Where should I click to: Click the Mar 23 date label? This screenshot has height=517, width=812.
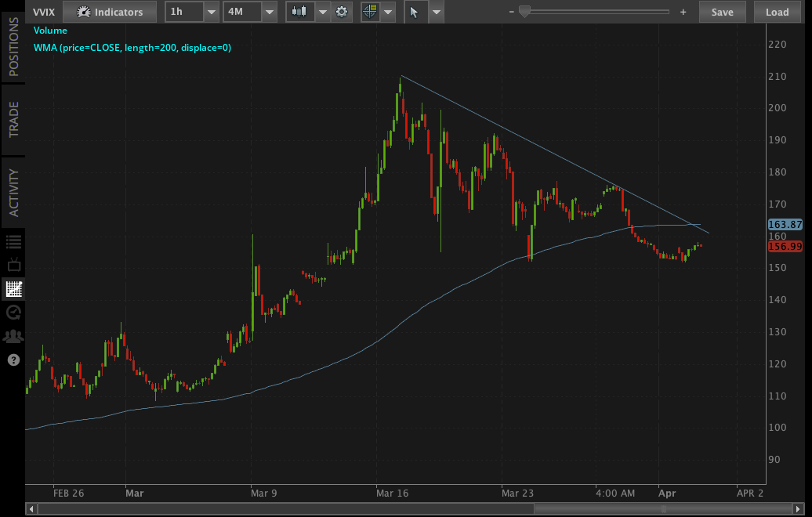517,493
